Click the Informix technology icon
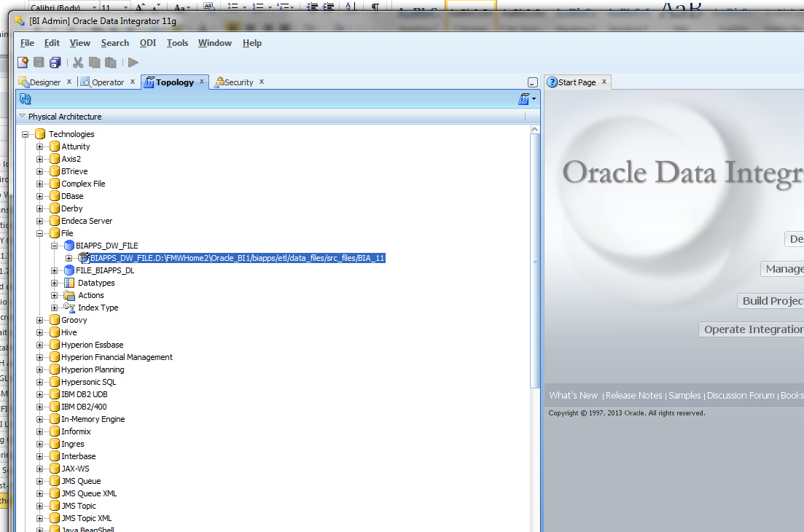Screen dimensions: 804x532 pos(55,431)
